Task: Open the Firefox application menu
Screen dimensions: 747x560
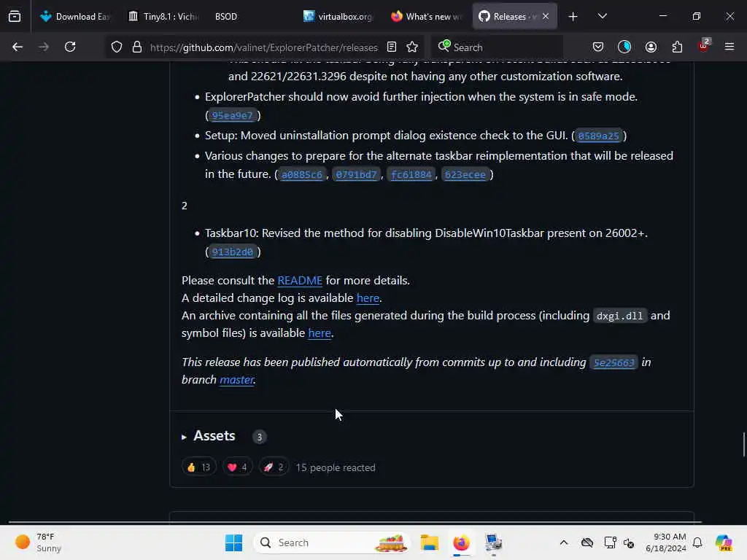Action: click(729, 47)
